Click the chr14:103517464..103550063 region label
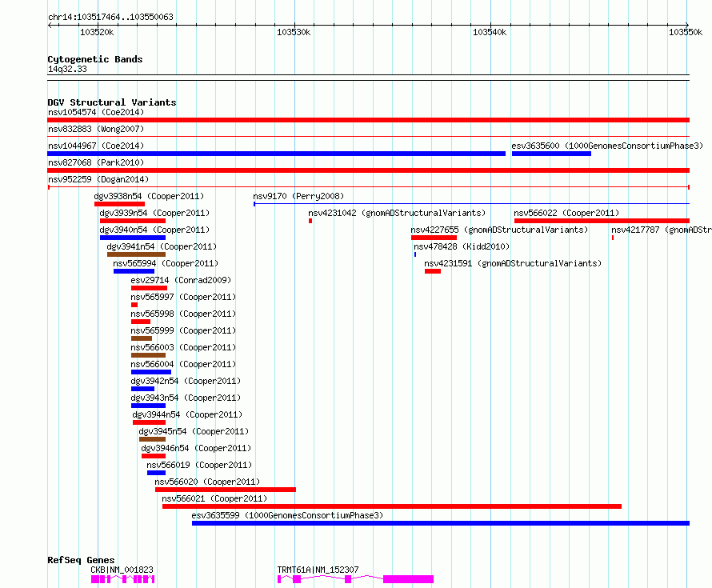Viewport: 712px width, 588px height. click(110, 17)
